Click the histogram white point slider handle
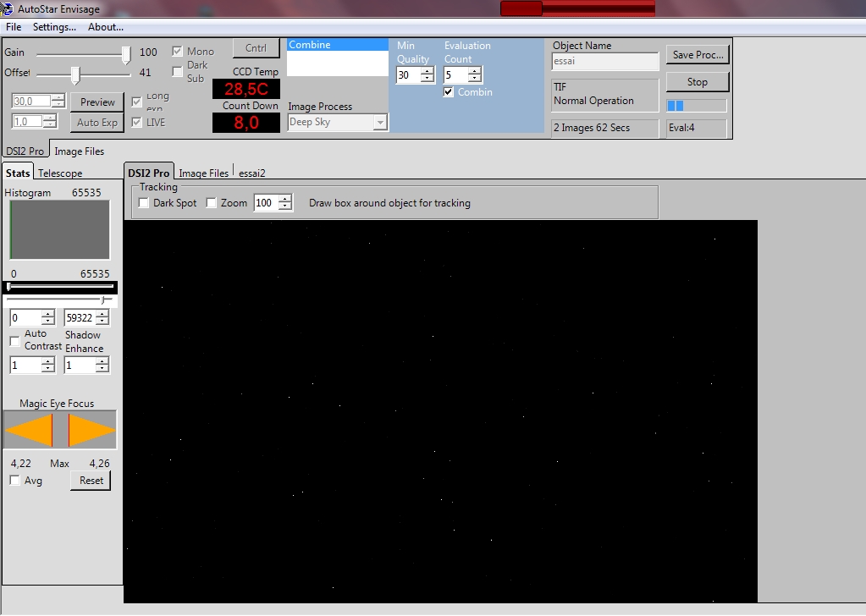The width and height of the screenshot is (866, 616). (x=104, y=300)
